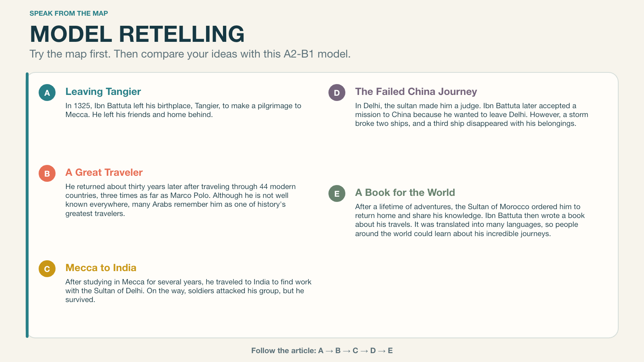This screenshot has height=362, width=644.
Task: Click the coral circle B badge
Action: pyautogui.click(x=47, y=173)
